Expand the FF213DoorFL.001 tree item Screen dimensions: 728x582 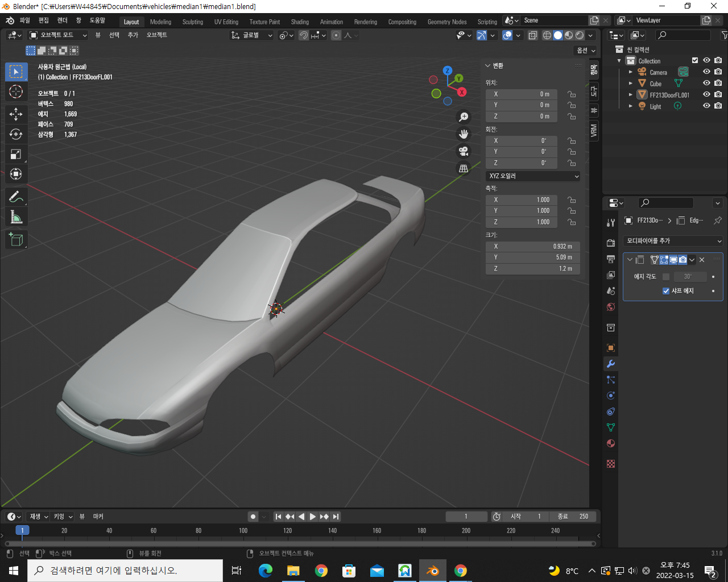click(x=630, y=95)
